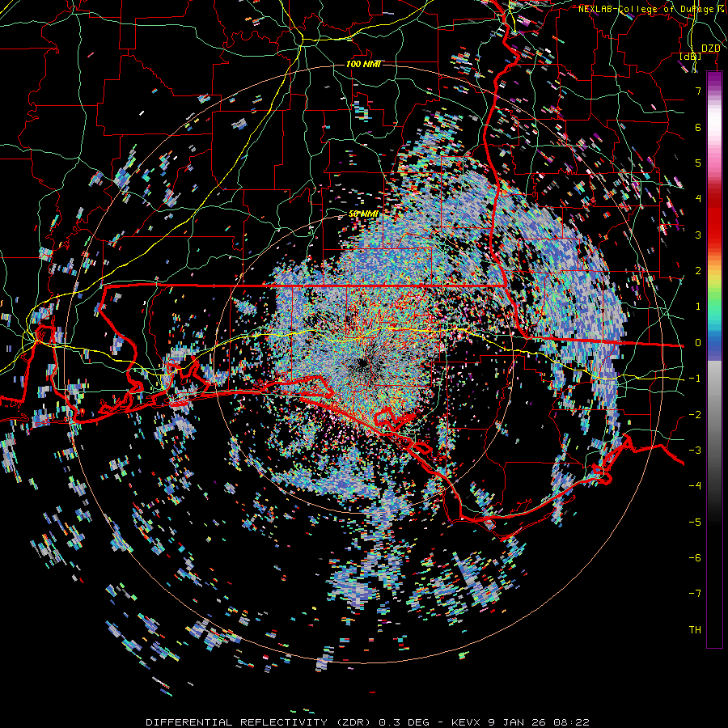This screenshot has width=728, height=728.
Task: Click the 0 value on the scale
Action: (x=698, y=343)
